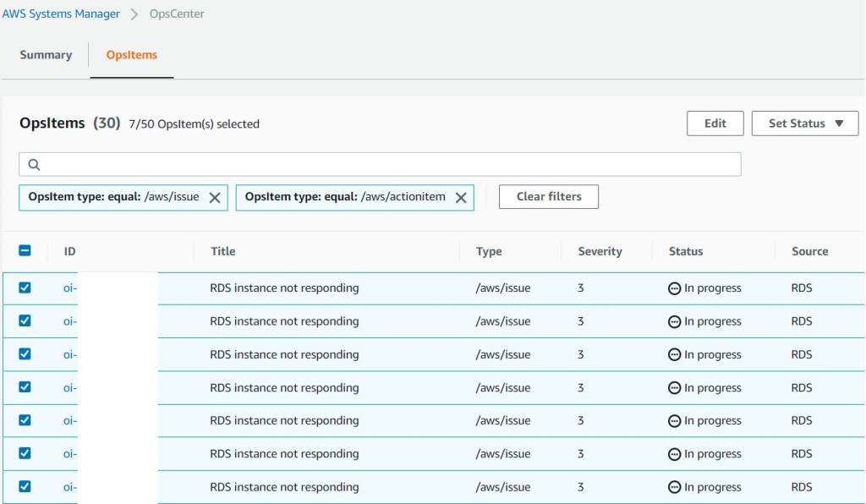Select the OpsItems tab

coord(131,54)
